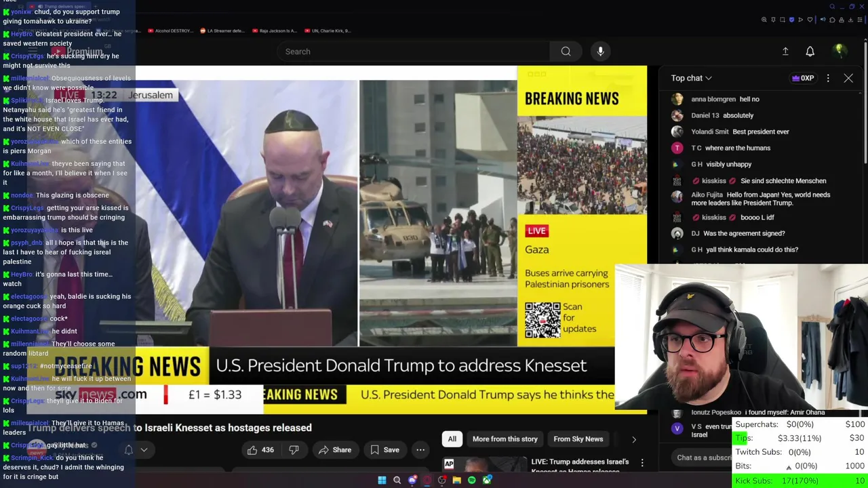This screenshot has height=488, width=868.
Task: Save the video to playlist
Action: point(384,450)
